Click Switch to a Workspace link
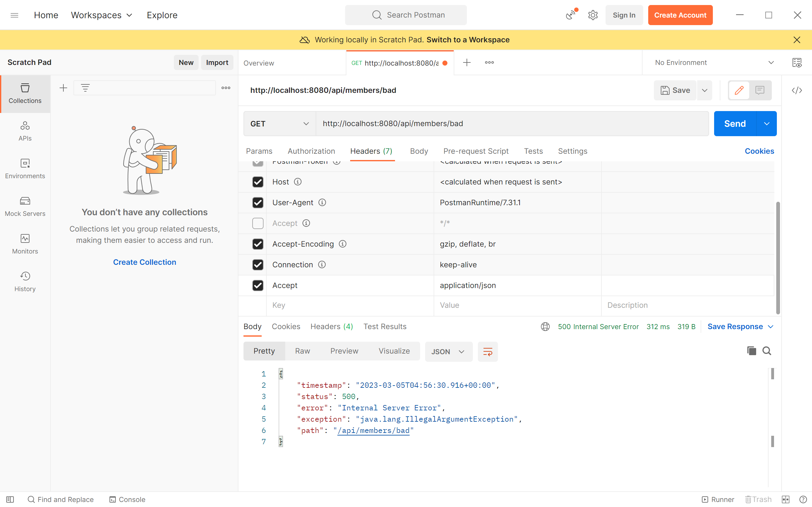Screen dimensions: 812x507 (x=468, y=40)
